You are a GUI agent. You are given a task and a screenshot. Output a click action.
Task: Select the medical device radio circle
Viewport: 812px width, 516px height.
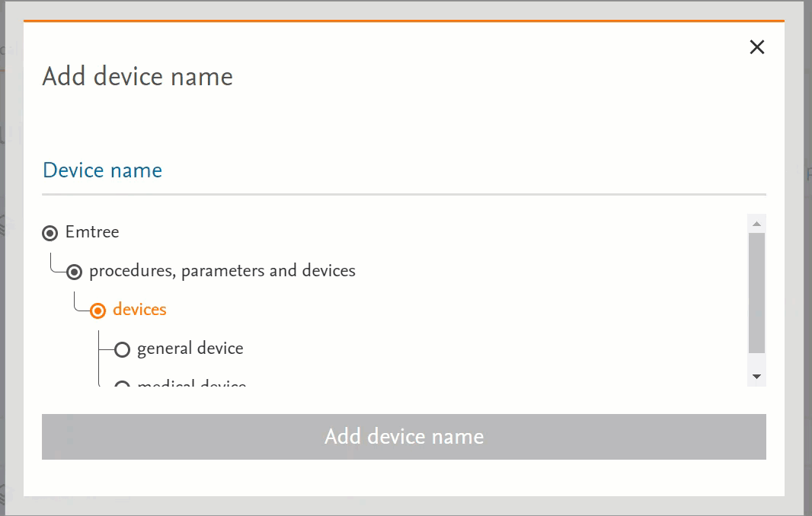pyautogui.click(x=122, y=384)
